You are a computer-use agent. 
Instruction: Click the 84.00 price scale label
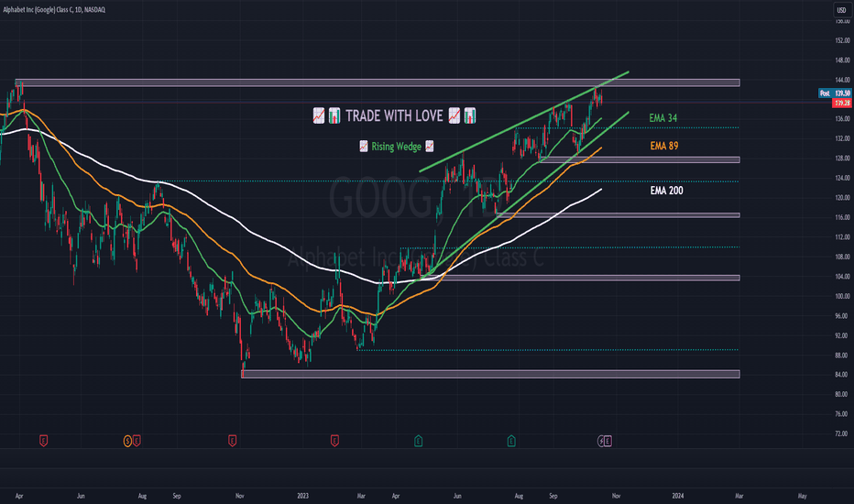coord(842,374)
